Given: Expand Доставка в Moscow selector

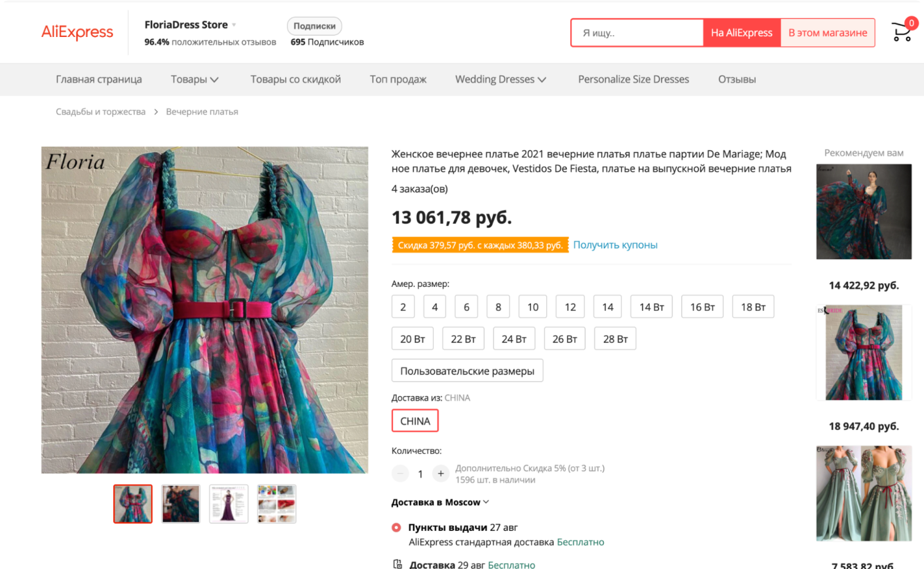Looking at the screenshot, I should (x=440, y=502).
